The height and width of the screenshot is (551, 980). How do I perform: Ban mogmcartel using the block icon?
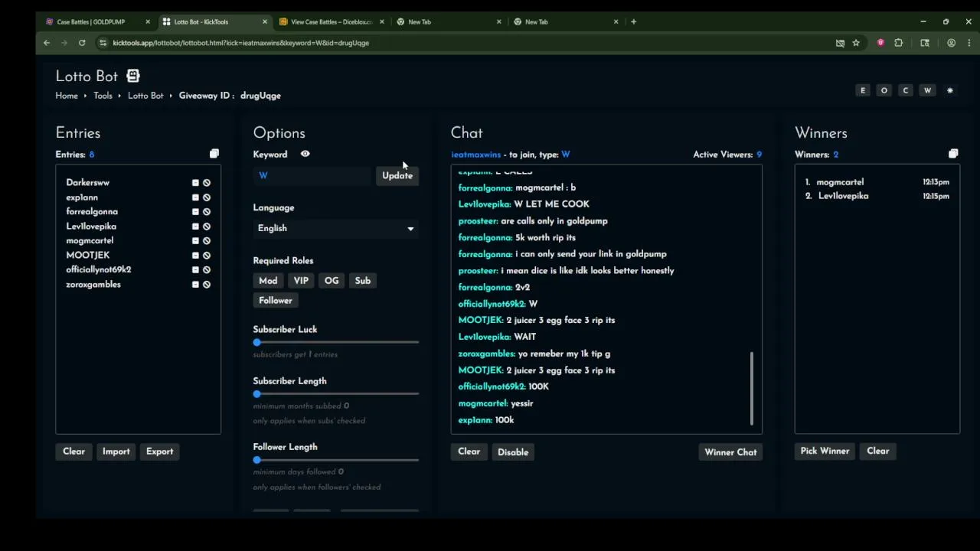207,241
